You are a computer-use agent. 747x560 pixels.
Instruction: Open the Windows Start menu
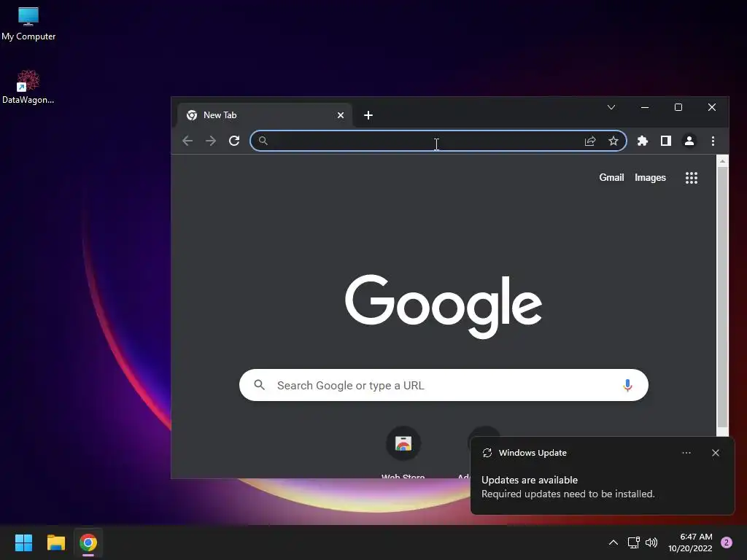tap(23, 542)
